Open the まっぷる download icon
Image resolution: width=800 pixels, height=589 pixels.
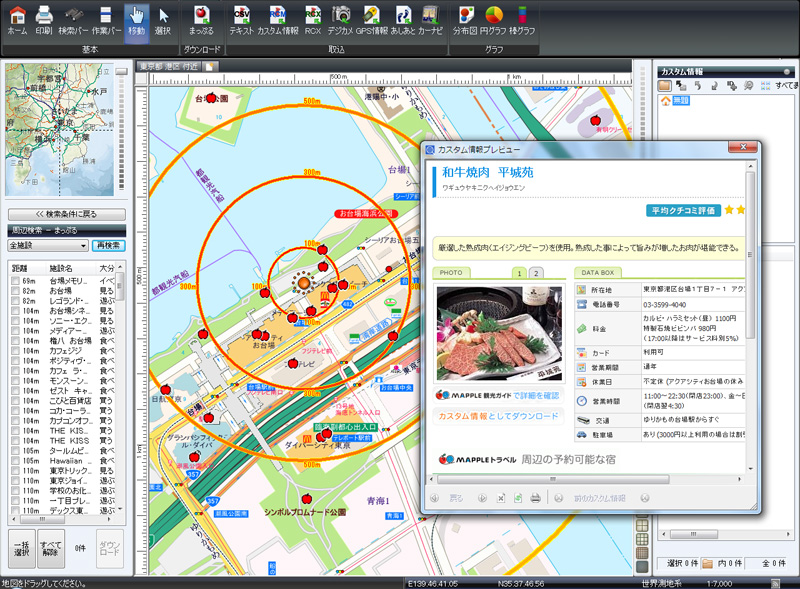coord(202,20)
